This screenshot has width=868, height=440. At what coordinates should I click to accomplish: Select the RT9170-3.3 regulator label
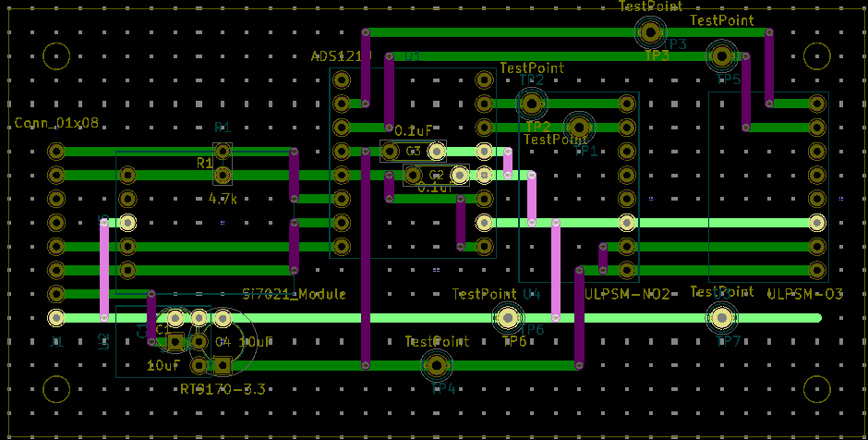tap(223, 390)
